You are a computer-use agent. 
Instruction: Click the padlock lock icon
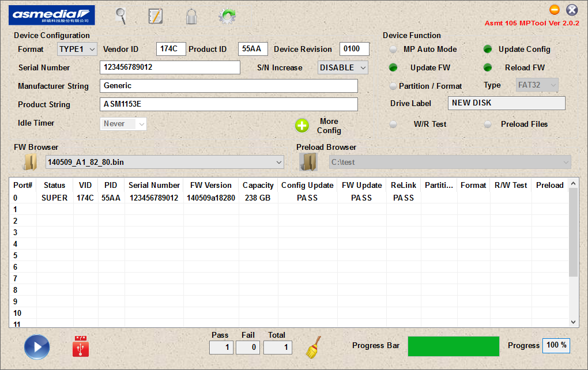[191, 17]
